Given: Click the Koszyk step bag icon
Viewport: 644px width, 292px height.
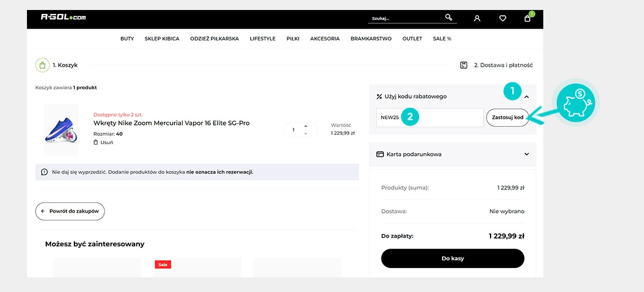Looking at the screenshot, I should [42, 65].
